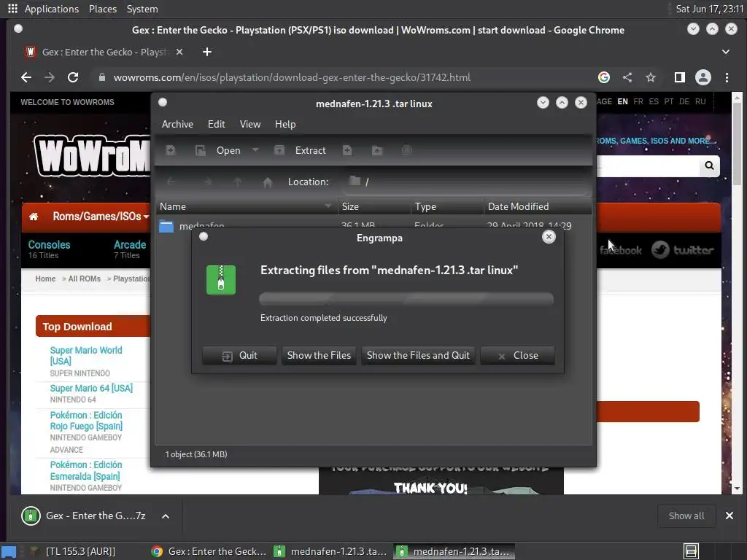Open the Help menu in Engrampa
This screenshot has height=560, width=747.
285,124
